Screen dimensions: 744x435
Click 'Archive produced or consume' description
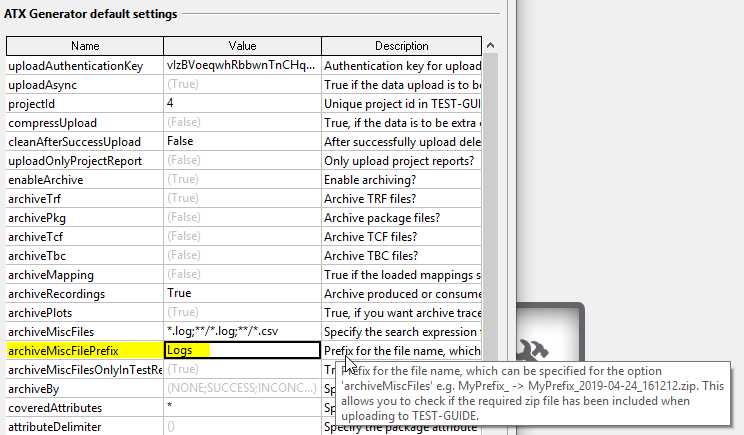pos(401,293)
